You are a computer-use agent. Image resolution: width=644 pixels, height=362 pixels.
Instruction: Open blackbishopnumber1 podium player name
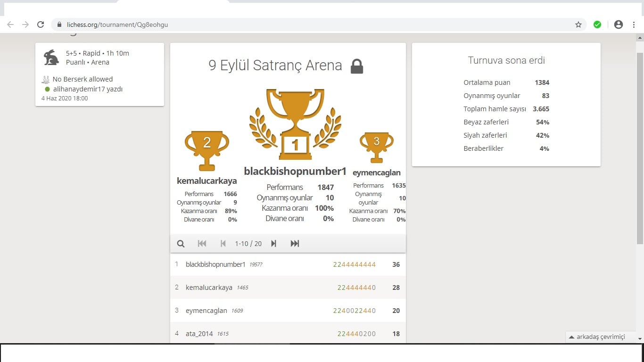295,171
